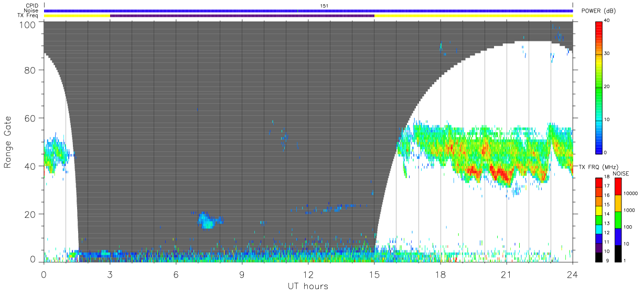Click the Noise row label

pyautogui.click(x=31, y=10)
